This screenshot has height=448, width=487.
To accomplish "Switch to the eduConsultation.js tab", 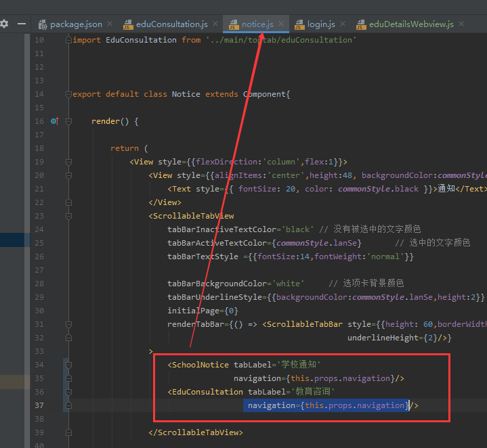I will pyautogui.click(x=172, y=24).
